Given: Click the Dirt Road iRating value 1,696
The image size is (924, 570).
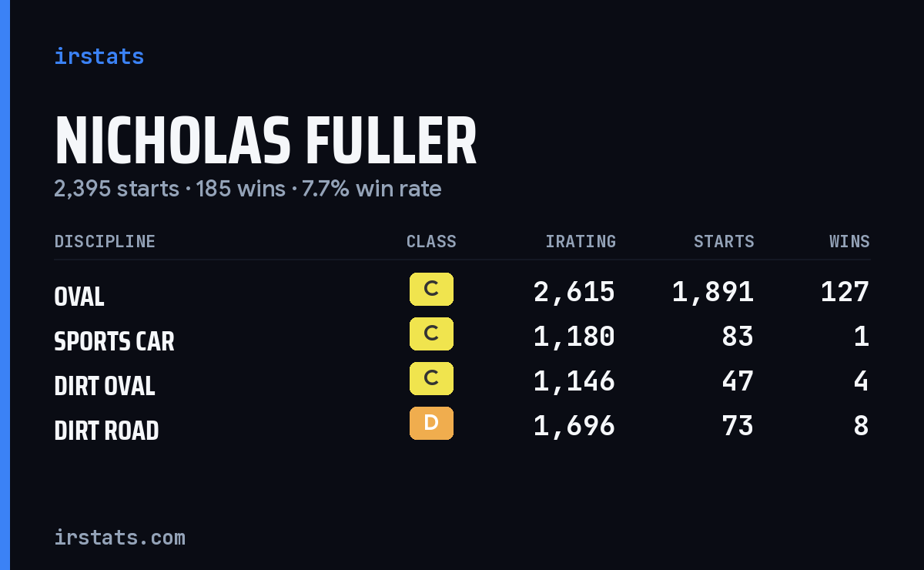Looking at the screenshot, I should [574, 426].
